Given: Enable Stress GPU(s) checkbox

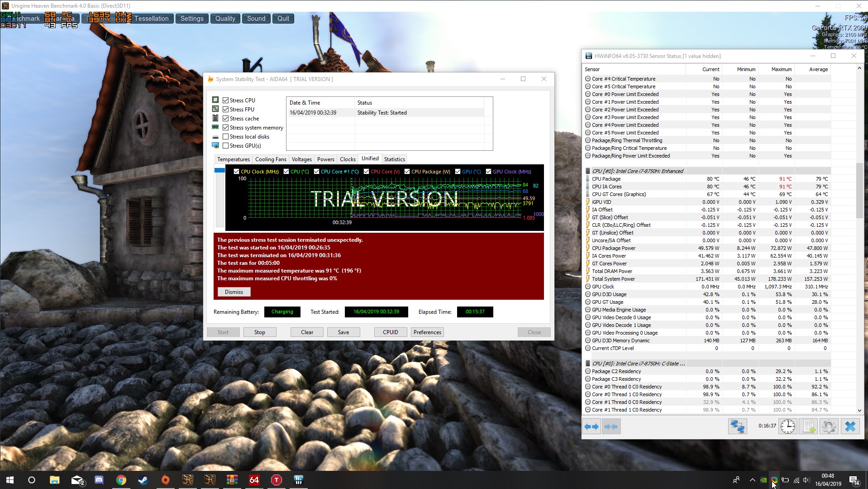Looking at the screenshot, I should (x=225, y=145).
